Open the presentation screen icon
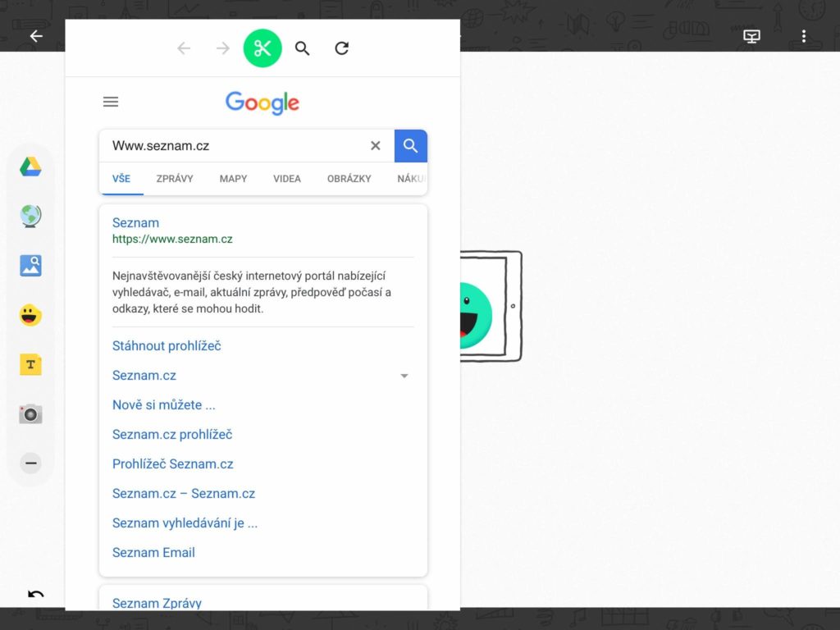 pos(751,36)
